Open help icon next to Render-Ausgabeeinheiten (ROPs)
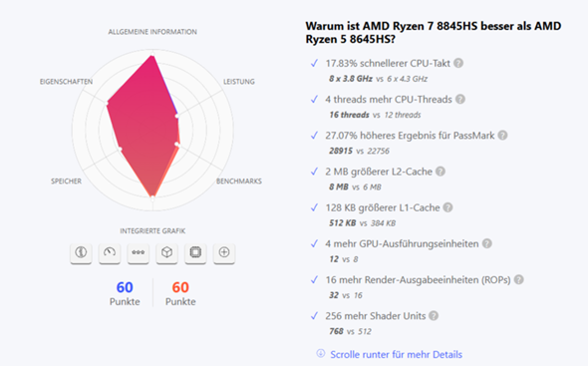Image resolution: width=588 pixels, height=366 pixels. pyautogui.click(x=518, y=279)
